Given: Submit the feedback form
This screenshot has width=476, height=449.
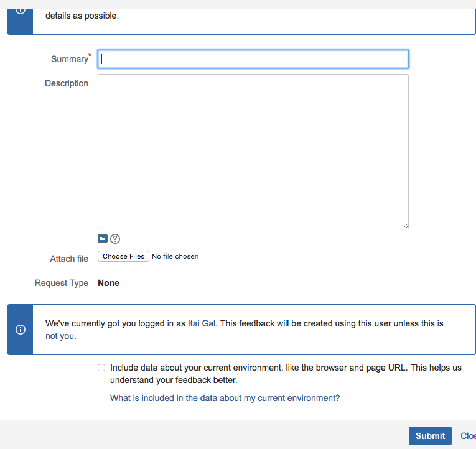Looking at the screenshot, I should (430, 436).
